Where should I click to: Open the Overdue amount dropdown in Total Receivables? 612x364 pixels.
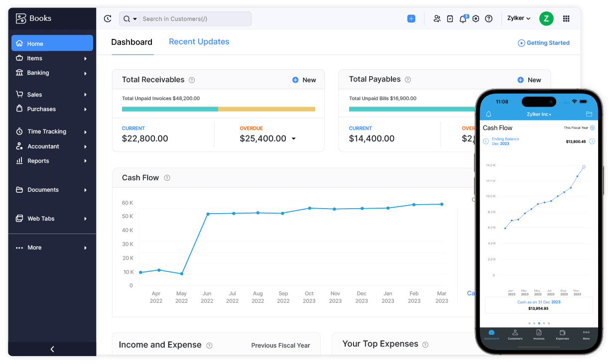pyautogui.click(x=293, y=138)
